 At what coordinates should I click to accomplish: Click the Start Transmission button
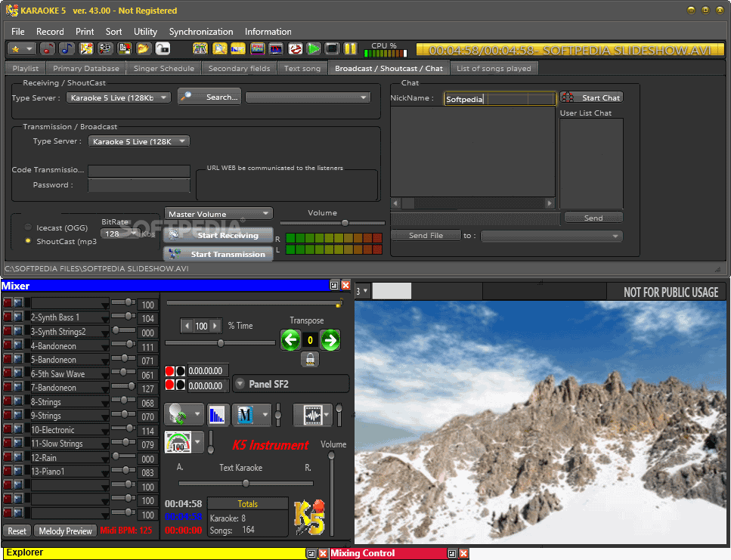218,254
